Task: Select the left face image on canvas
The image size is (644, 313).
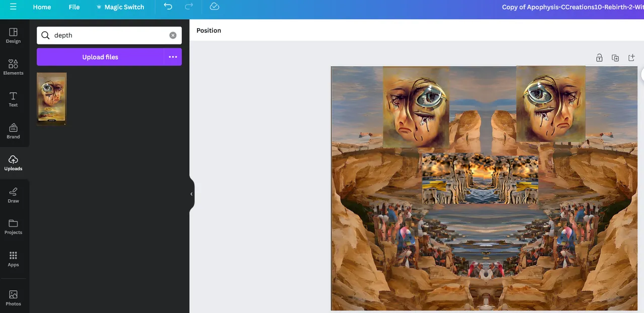Action: [416, 107]
